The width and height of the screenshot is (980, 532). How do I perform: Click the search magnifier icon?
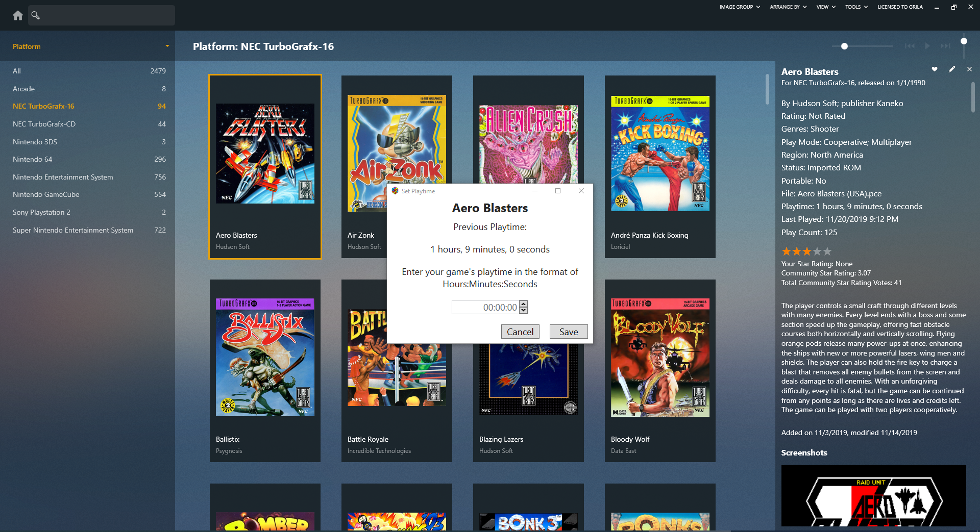tap(35, 15)
